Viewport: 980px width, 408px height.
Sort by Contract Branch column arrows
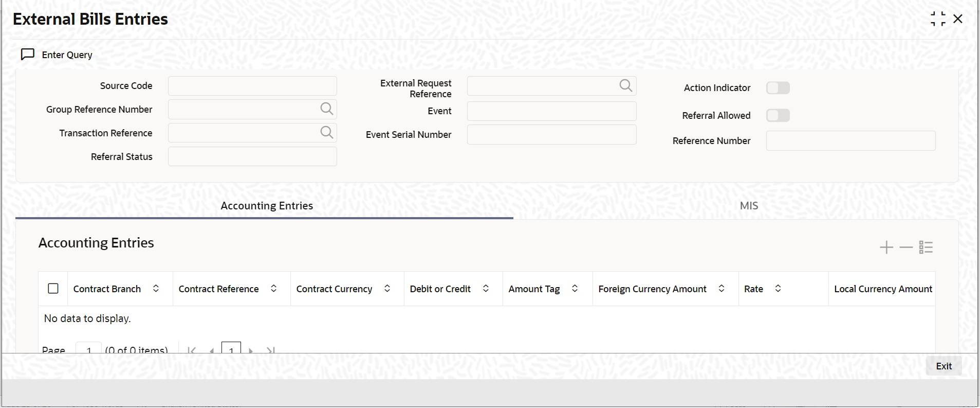156,289
